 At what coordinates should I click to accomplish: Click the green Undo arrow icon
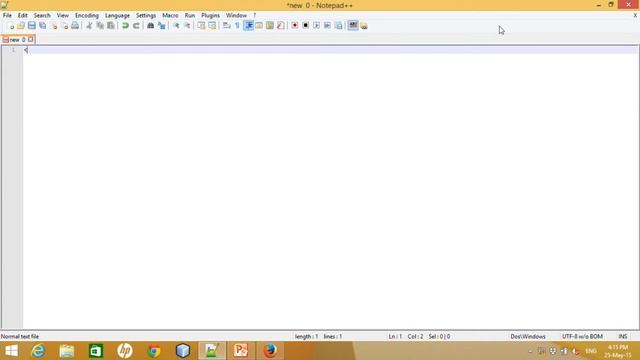[x=125, y=26]
